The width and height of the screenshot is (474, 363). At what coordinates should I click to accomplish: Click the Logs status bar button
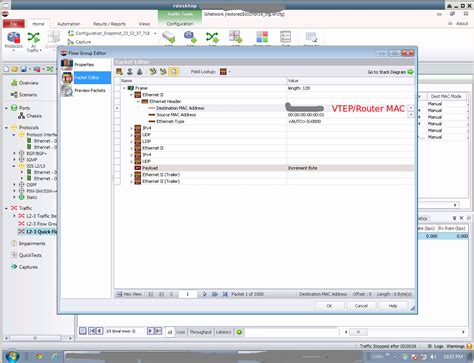(x=435, y=346)
